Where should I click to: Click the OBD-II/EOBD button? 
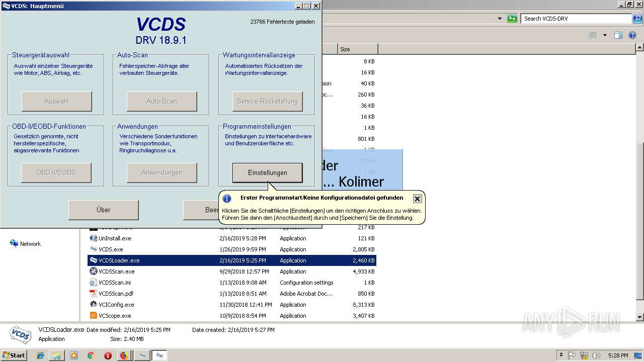56,172
